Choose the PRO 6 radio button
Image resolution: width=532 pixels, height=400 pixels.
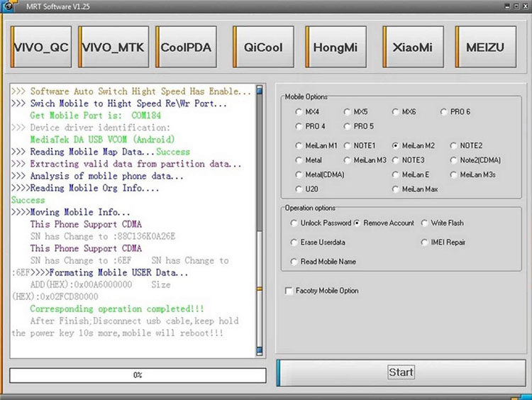[455, 111]
